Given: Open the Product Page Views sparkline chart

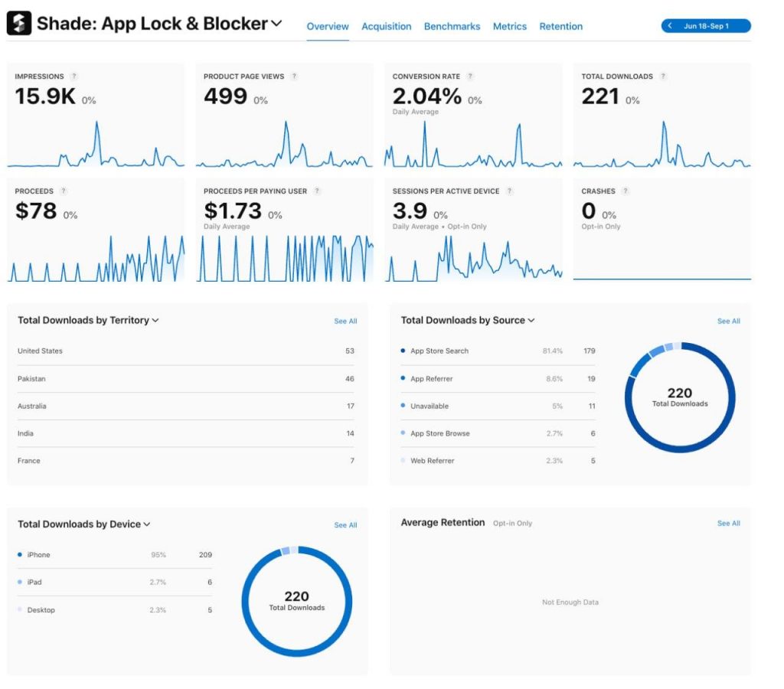Looking at the screenshot, I should [x=284, y=144].
